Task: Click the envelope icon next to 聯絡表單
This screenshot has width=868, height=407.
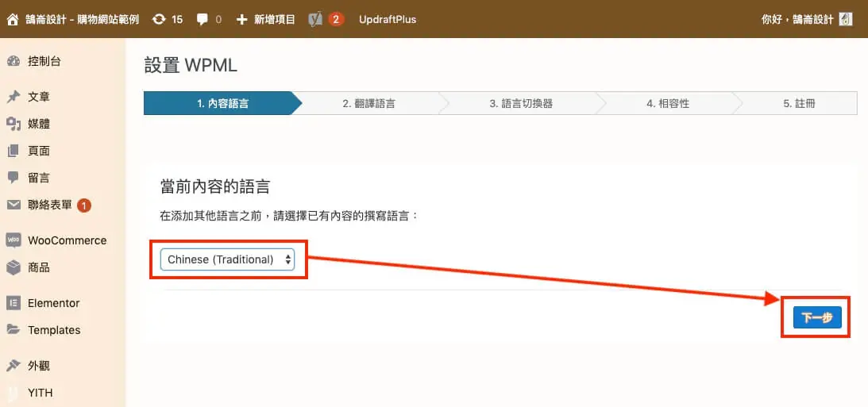Action: 14,205
